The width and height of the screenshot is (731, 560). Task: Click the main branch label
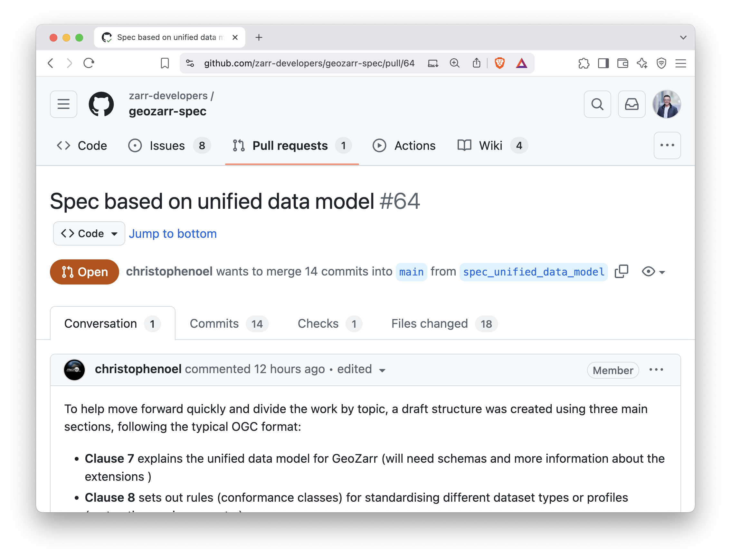(411, 272)
